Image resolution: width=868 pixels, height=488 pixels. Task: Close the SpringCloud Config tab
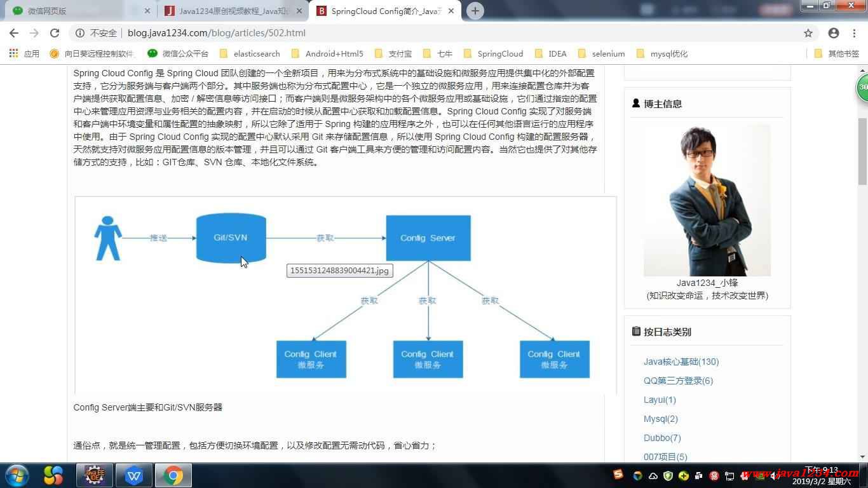[x=451, y=11]
